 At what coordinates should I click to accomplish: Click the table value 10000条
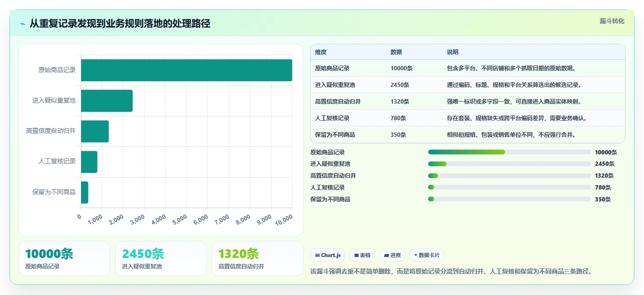(x=401, y=68)
